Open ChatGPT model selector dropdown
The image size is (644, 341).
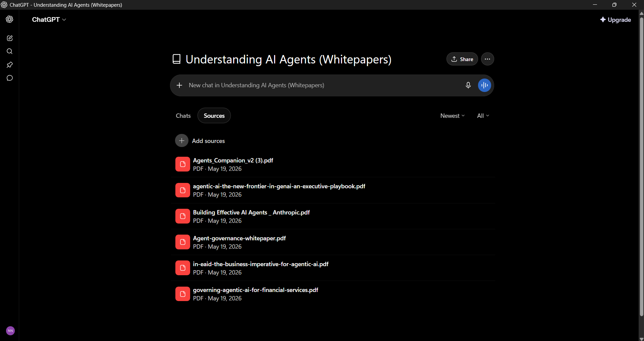pos(49,19)
